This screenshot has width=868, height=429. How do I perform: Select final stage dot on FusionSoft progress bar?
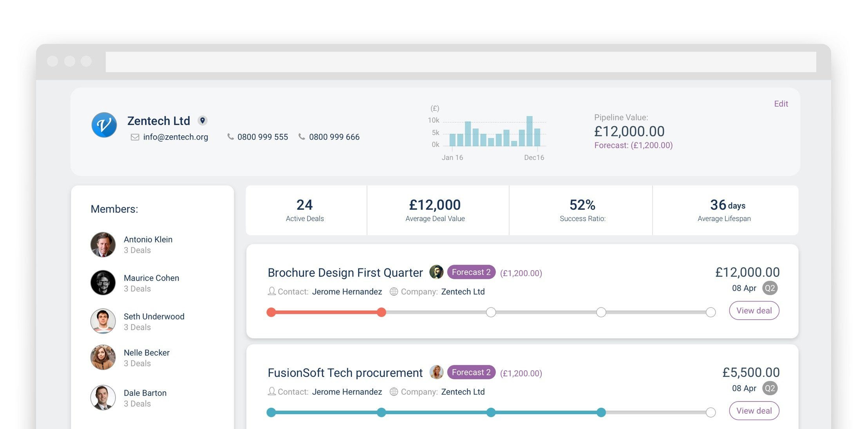click(x=711, y=412)
